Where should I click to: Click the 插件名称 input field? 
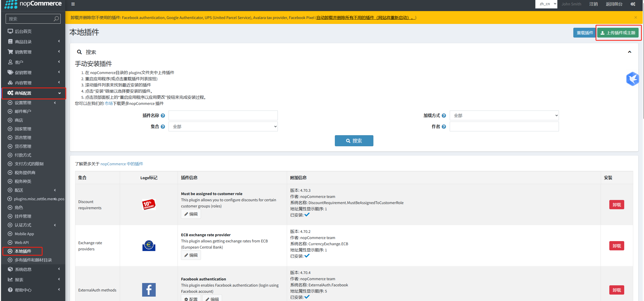coord(223,115)
